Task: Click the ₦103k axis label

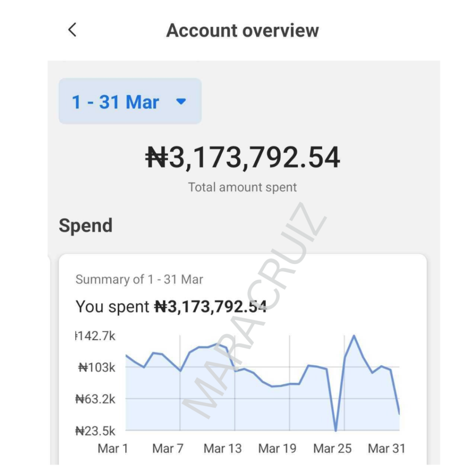Action: click(97, 368)
